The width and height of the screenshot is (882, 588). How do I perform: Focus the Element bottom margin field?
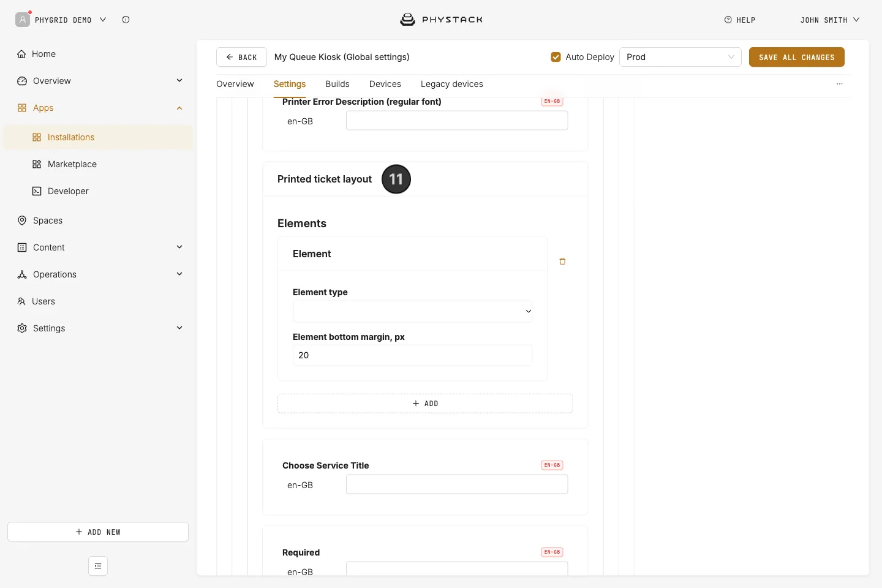point(413,355)
